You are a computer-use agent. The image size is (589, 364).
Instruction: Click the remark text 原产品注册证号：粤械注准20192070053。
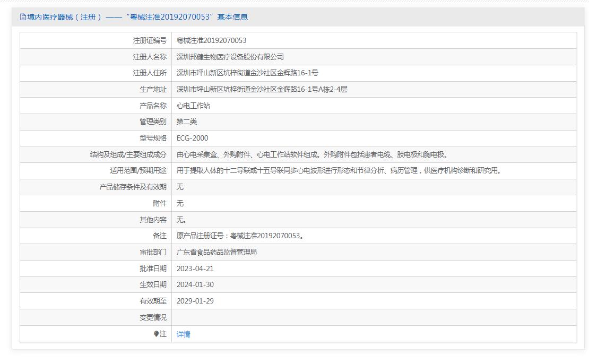(240, 236)
